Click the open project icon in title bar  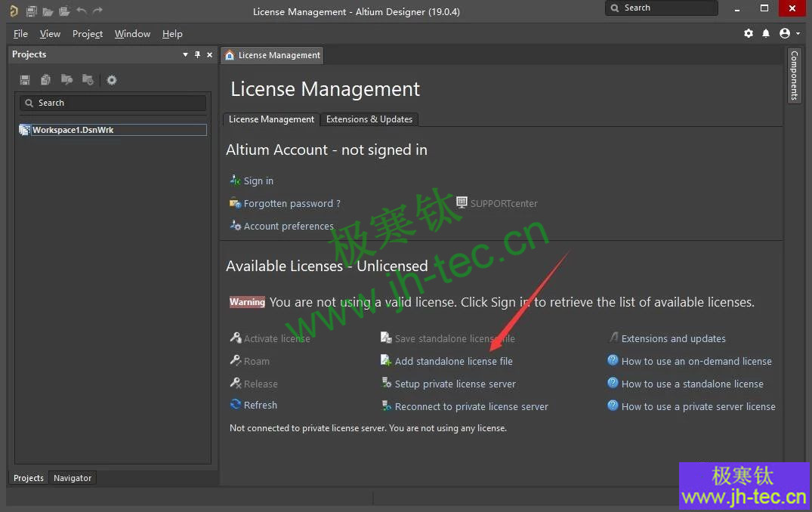[x=64, y=11]
